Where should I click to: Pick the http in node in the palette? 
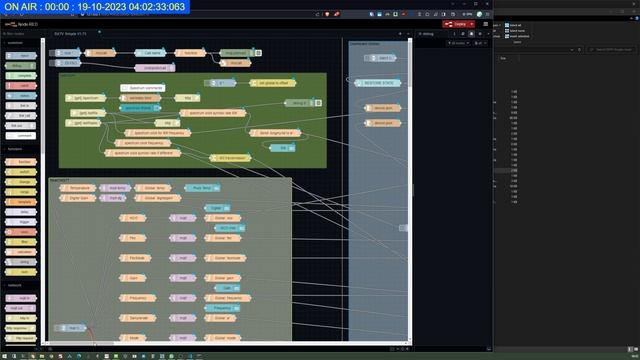pos(21,318)
